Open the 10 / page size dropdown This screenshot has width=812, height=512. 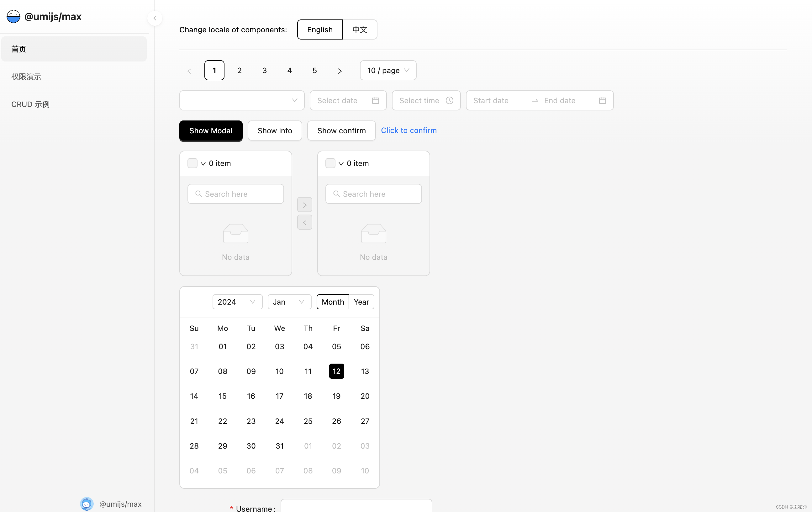click(388, 71)
